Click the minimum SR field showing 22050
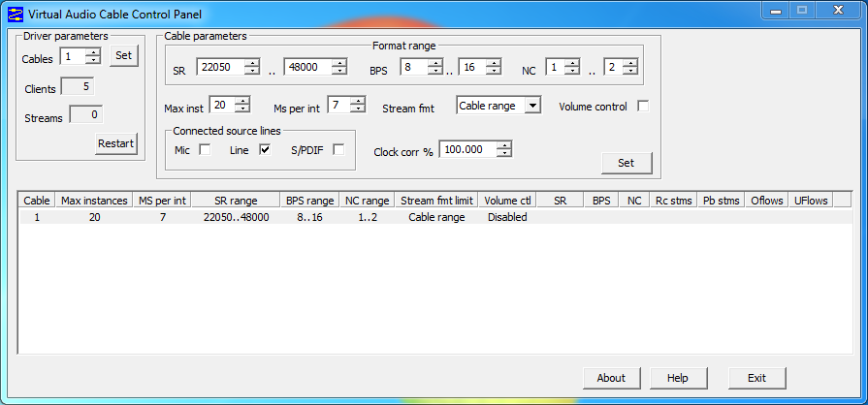The height and width of the screenshot is (405, 868). pos(220,67)
